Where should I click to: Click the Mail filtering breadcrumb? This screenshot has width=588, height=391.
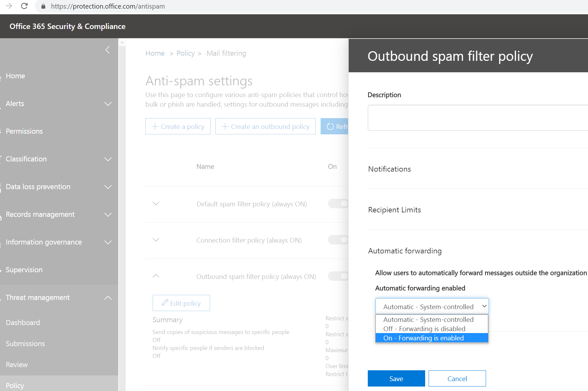(x=226, y=53)
